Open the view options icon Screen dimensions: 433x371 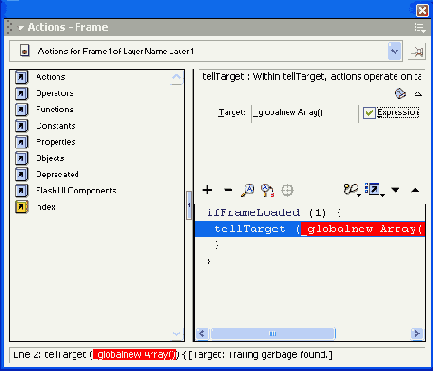[x=374, y=190]
